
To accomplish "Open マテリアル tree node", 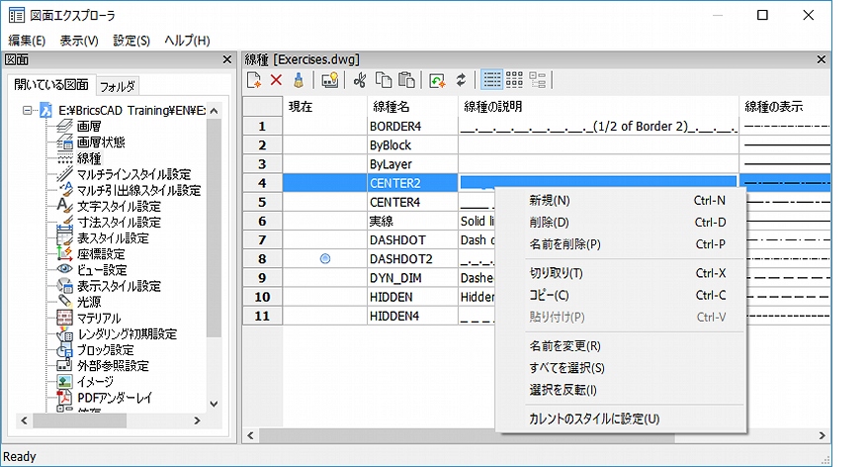I will (99, 319).
